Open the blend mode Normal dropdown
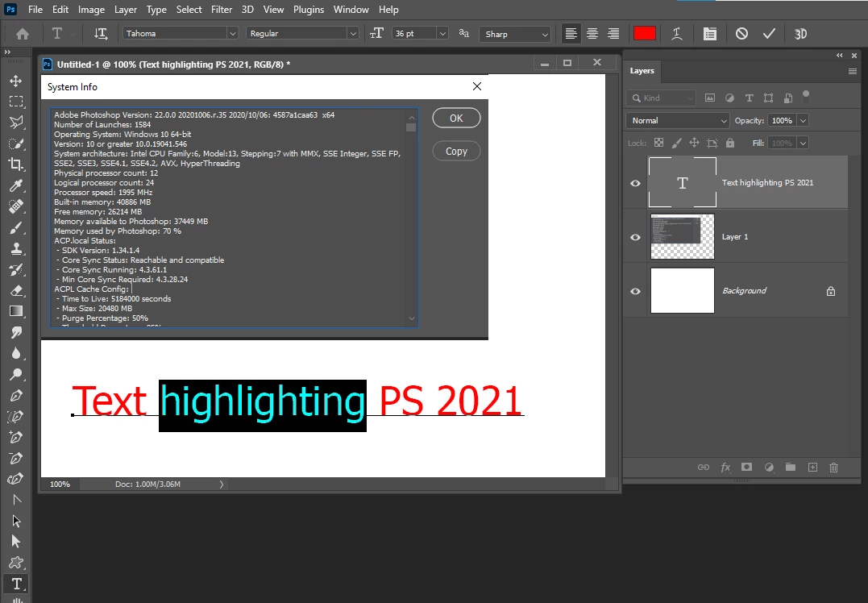 click(678, 120)
